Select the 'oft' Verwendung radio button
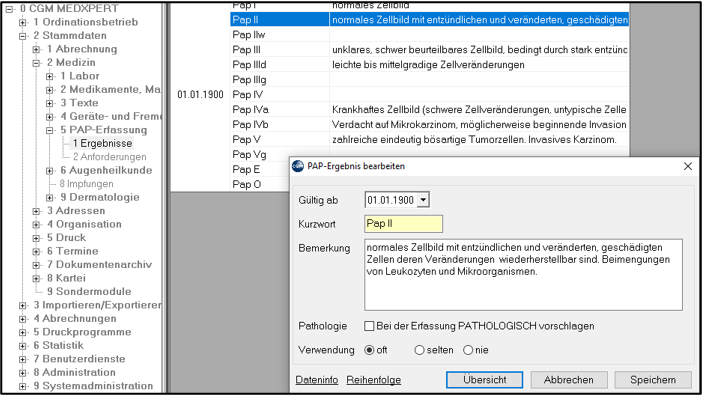Screen dimensions: 703x396 point(369,350)
